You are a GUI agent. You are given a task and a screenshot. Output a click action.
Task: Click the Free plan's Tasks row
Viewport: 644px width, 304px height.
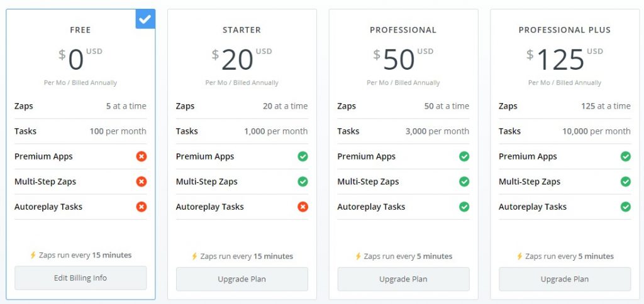click(80, 131)
